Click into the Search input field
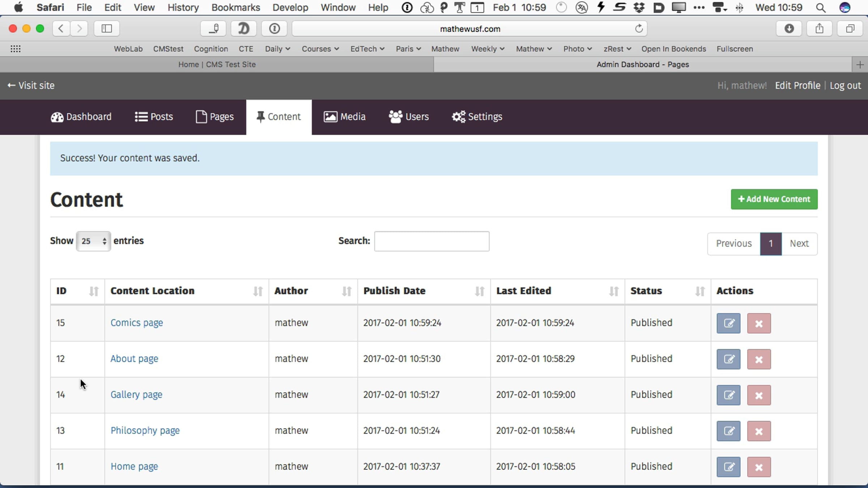Viewport: 868px width, 488px height. (431, 241)
